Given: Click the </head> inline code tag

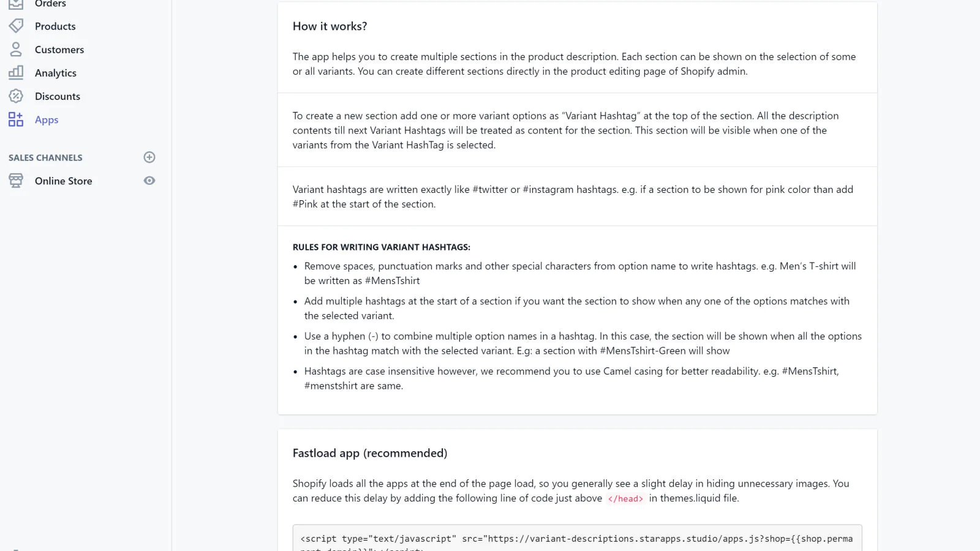Looking at the screenshot, I should point(625,499).
